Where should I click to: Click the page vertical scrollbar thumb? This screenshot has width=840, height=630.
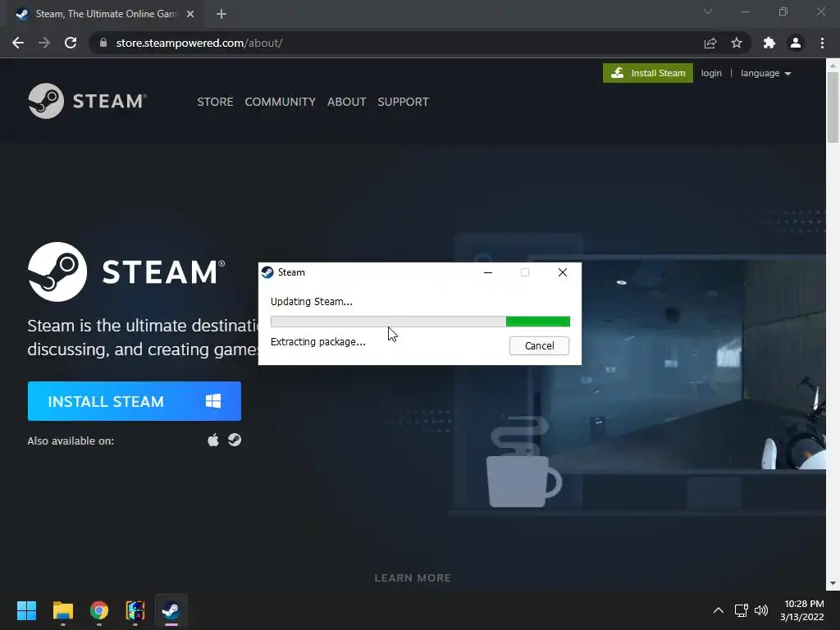click(833, 107)
